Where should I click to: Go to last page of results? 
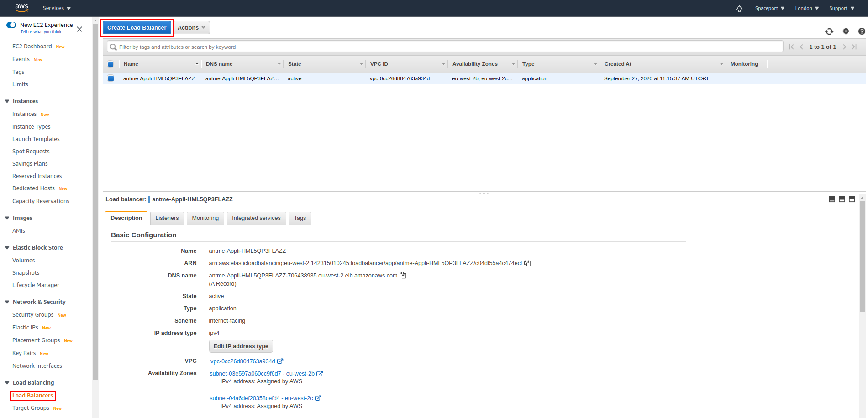854,47
